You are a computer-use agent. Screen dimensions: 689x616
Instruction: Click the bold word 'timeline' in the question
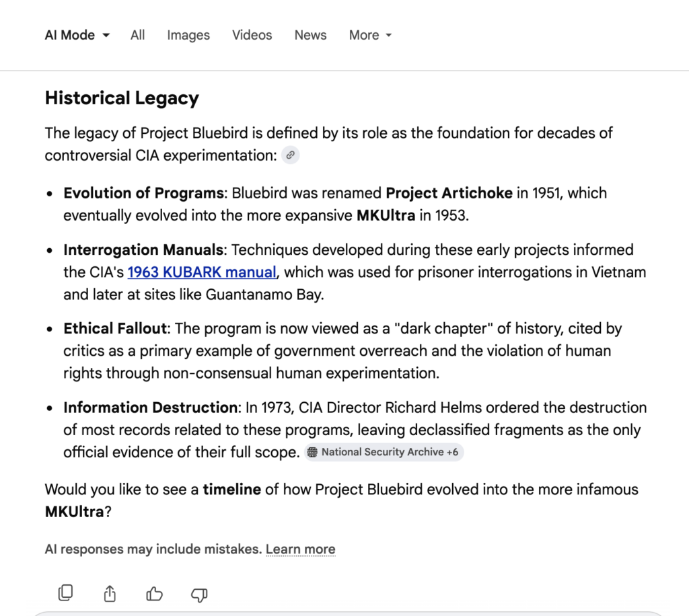coord(232,489)
